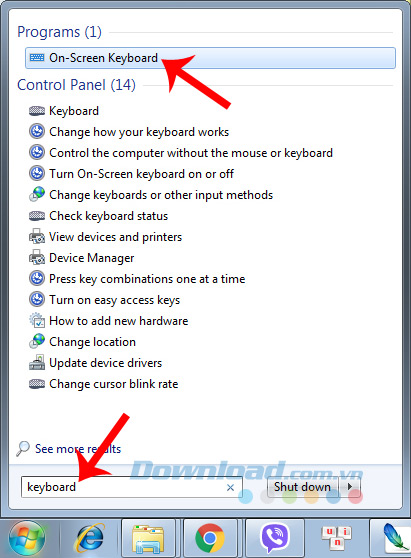
Task: Launch Google Chrome from taskbar
Action: pos(210,538)
